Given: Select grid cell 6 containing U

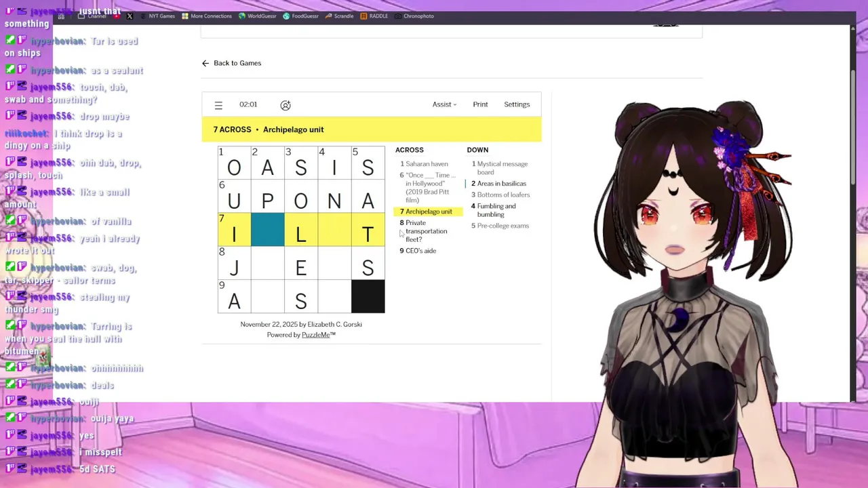Looking at the screenshot, I should click(234, 196).
